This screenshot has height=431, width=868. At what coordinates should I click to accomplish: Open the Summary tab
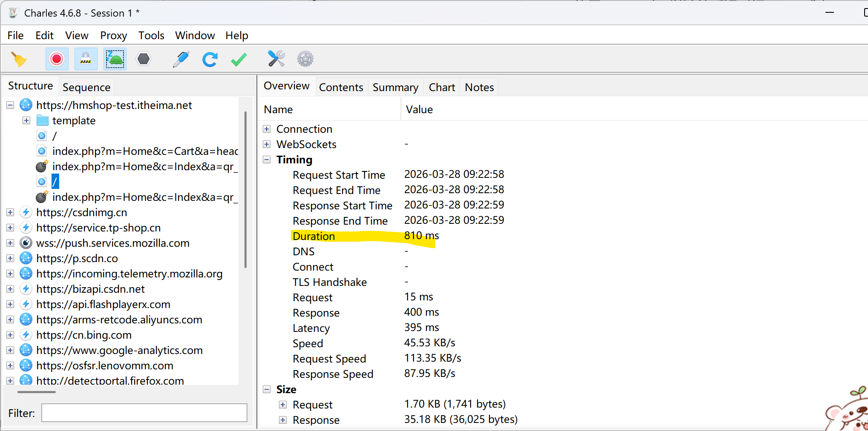395,87
